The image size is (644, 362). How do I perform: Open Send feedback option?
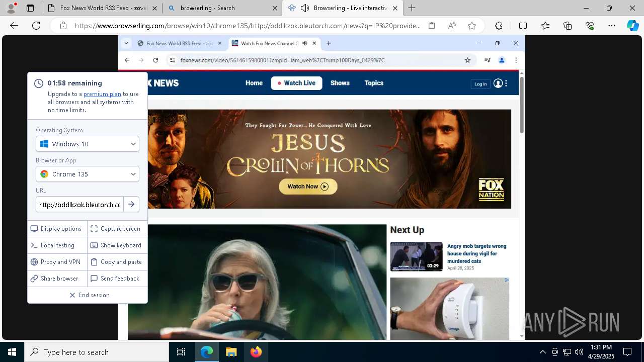tap(117, 279)
